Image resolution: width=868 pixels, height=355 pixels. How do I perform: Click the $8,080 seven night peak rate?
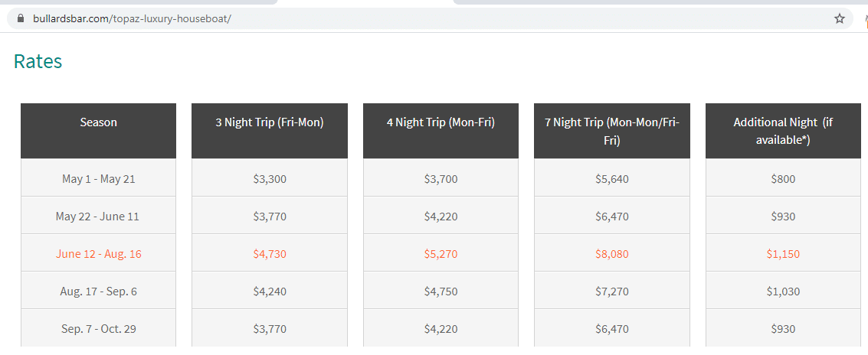[612, 254]
